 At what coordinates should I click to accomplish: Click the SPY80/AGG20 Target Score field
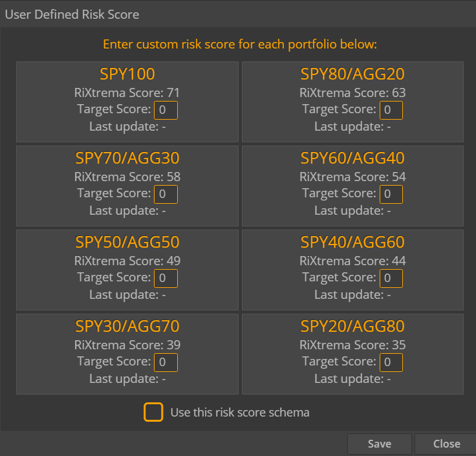[391, 110]
